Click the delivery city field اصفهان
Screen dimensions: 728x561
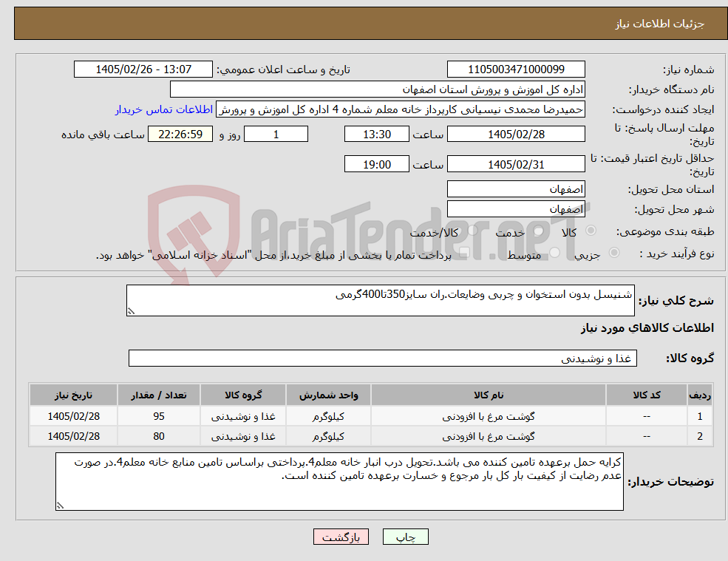pyautogui.click(x=516, y=209)
